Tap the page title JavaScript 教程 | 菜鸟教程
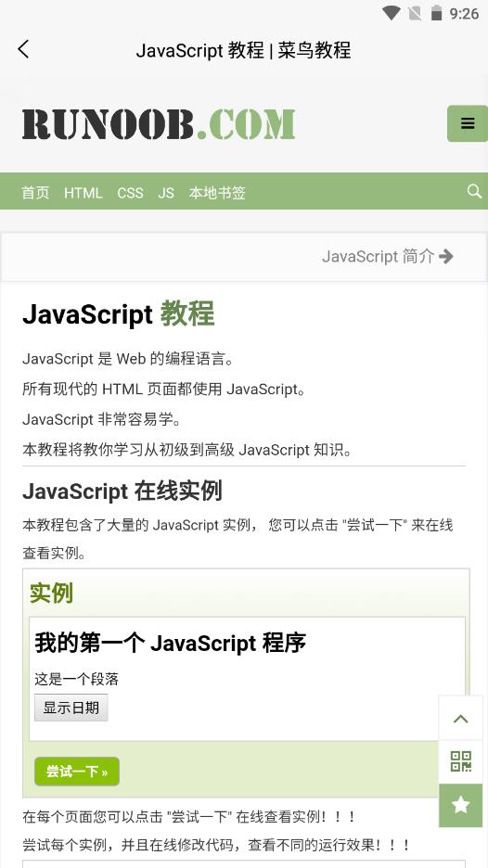This screenshot has width=488, height=868. 243,50
